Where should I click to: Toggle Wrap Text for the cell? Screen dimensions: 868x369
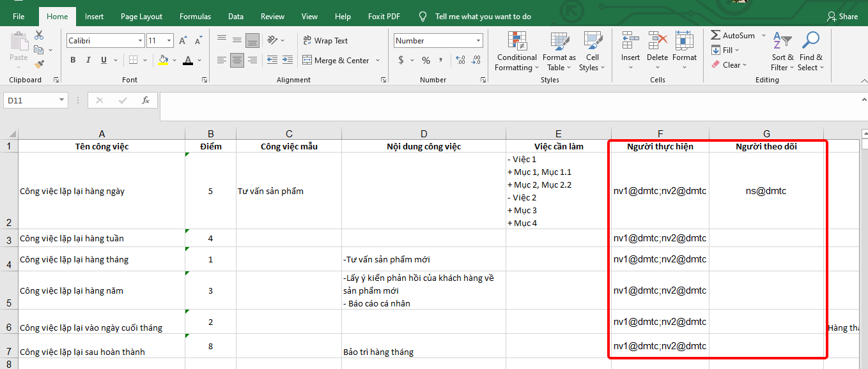325,41
